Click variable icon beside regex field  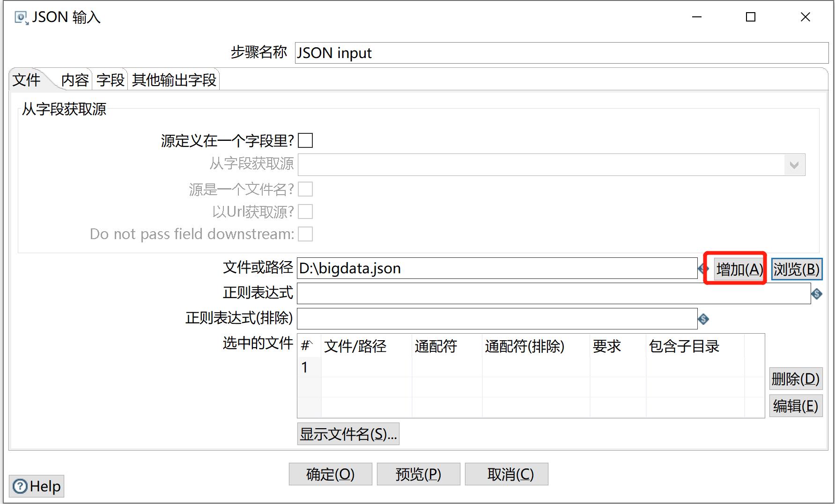[817, 294]
